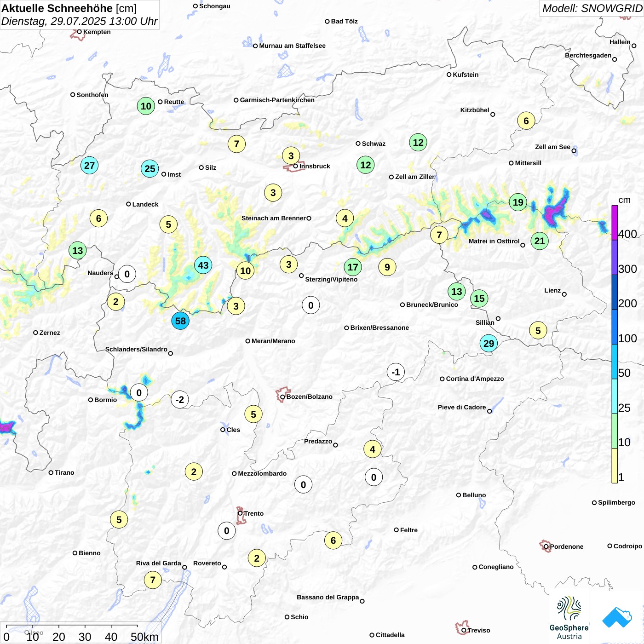Click the Kufstein city label
The image size is (644, 644).
click(x=466, y=75)
